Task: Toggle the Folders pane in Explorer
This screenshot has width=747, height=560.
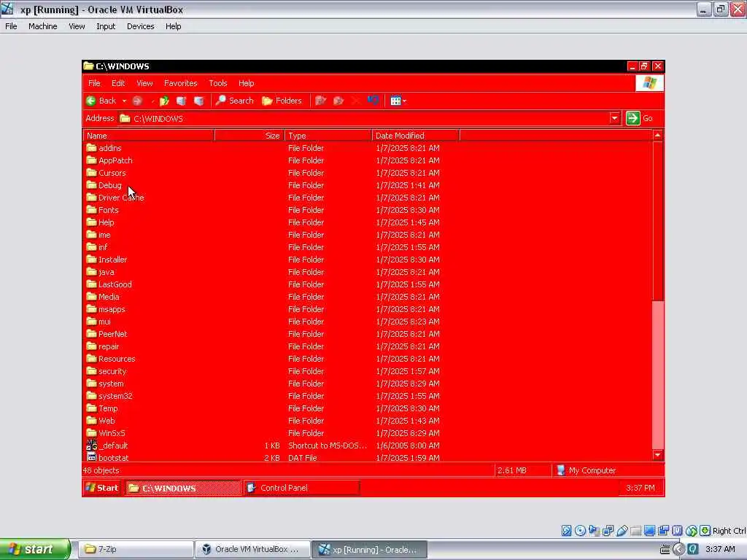Action: [282, 101]
